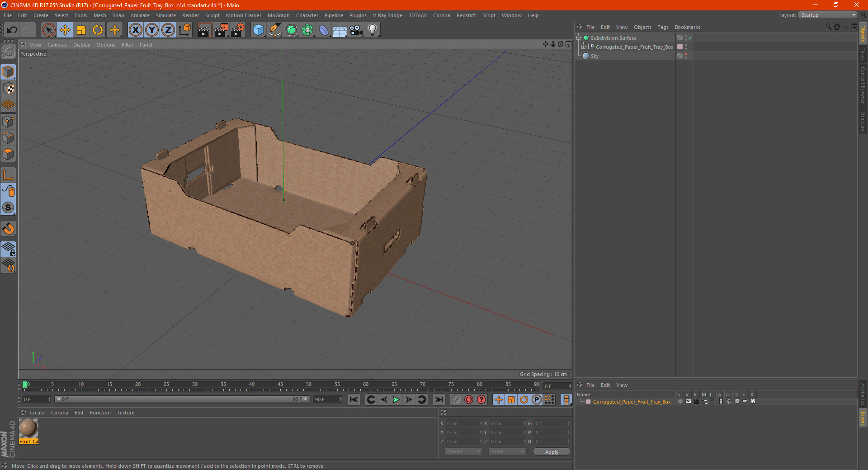
Task: Add a Cube primitive object
Action: click(x=258, y=30)
